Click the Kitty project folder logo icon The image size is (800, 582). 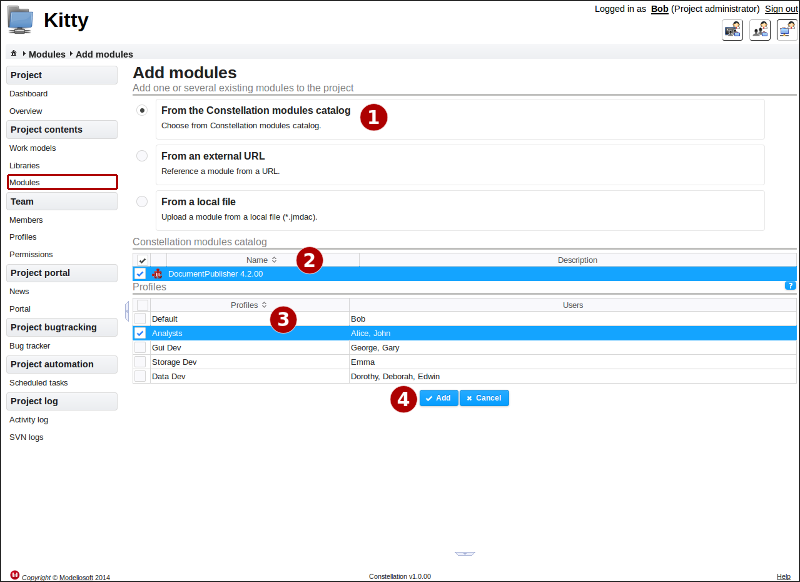pos(20,20)
